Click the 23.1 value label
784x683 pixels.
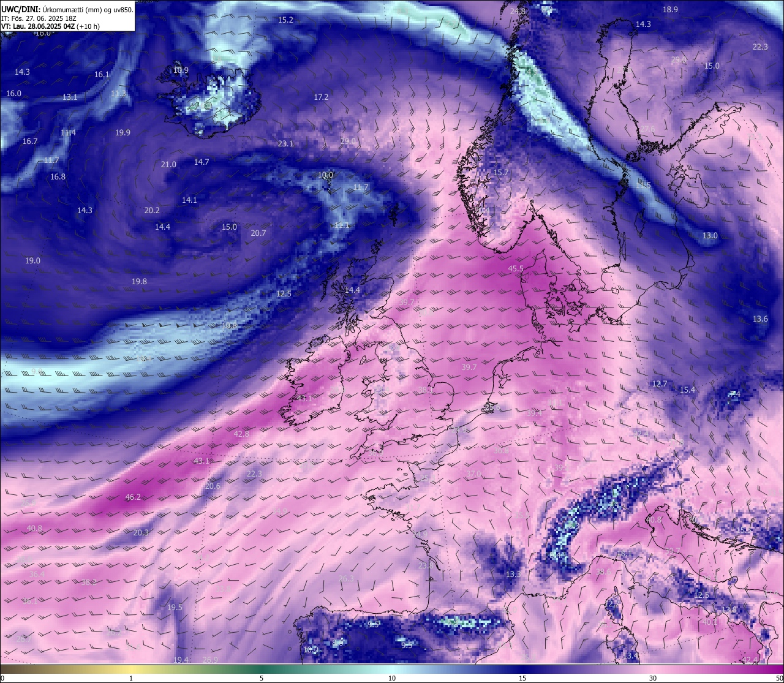(x=285, y=143)
